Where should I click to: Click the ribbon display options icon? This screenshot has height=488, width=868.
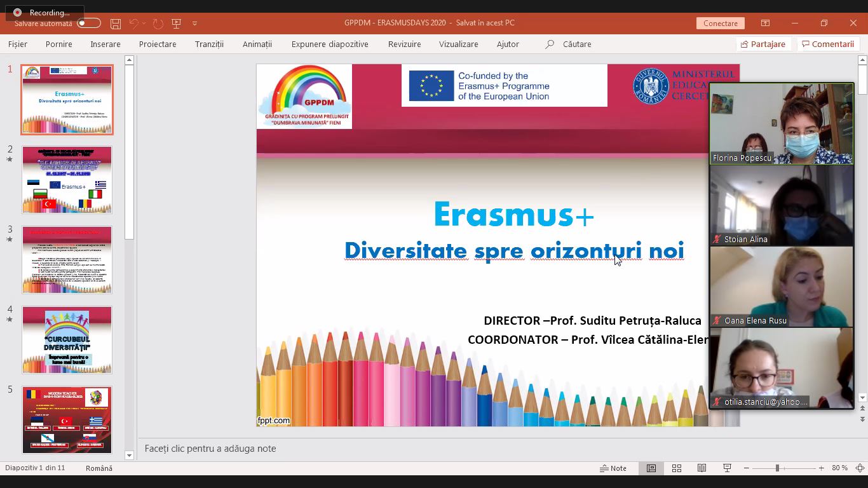click(765, 24)
